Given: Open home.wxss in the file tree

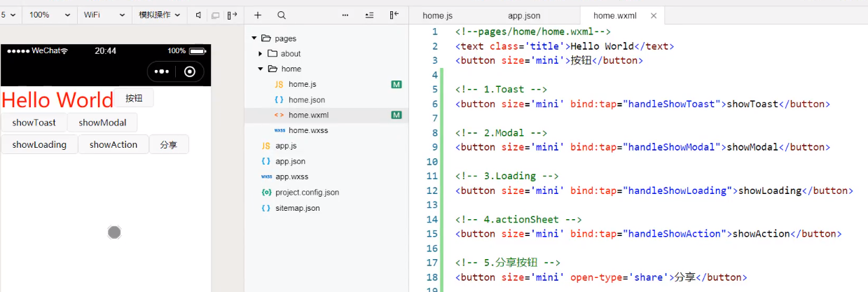Looking at the screenshot, I should click(x=308, y=130).
